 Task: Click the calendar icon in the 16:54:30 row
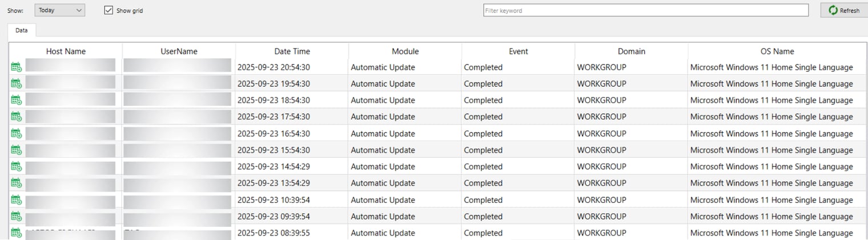coord(16,133)
